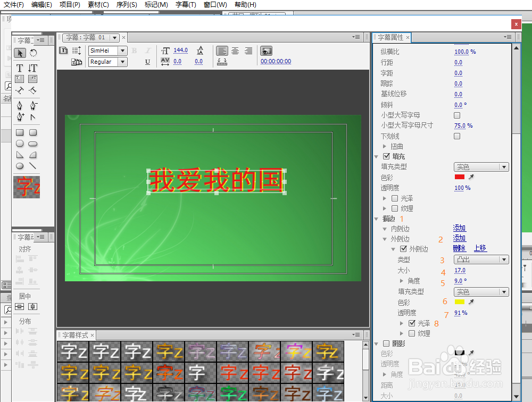This screenshot has height=402, width=532.
Task: Open the 素材(C) menu
Action: pyautogui.click(x=98, y=5)
